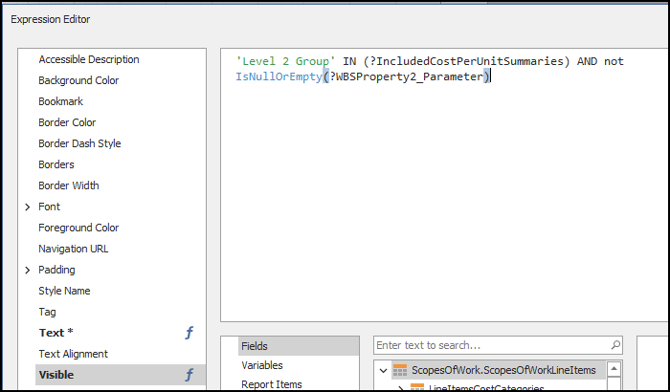Select the Bookmark property
The height and width of the screenshot is (392, 670).
[x=61, y=101]
